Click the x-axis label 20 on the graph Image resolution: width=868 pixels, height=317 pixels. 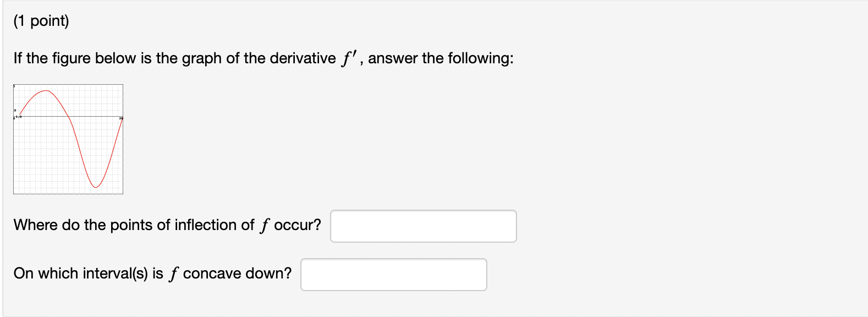click(x=122, y=118)
